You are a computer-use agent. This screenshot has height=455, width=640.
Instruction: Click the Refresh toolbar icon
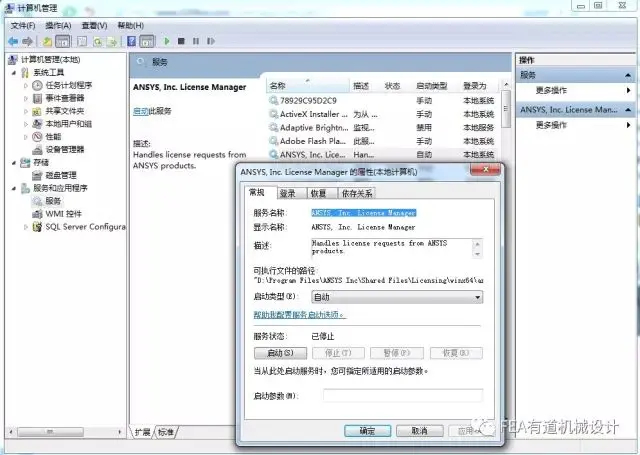[x=98, y=41]
